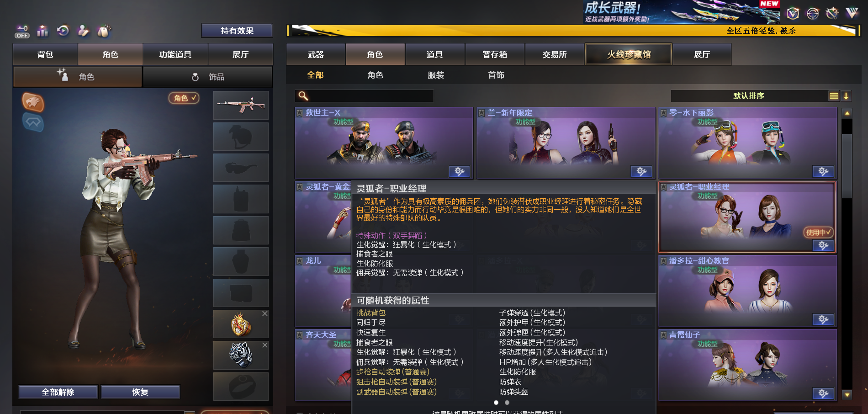Open the 服装 sub-tab
868x414 pixels.
[x=436, y=75]
